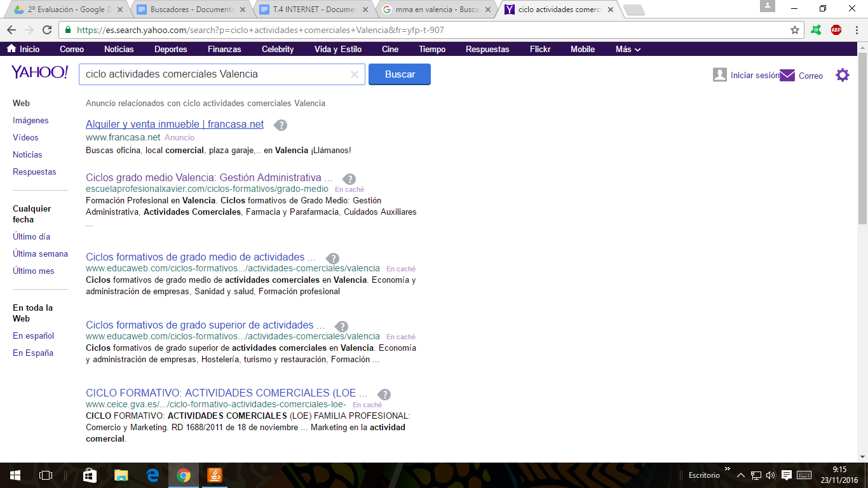Filter results by Imágenes
Viewport: 868px width, 488px height.
tap(31, 121)
